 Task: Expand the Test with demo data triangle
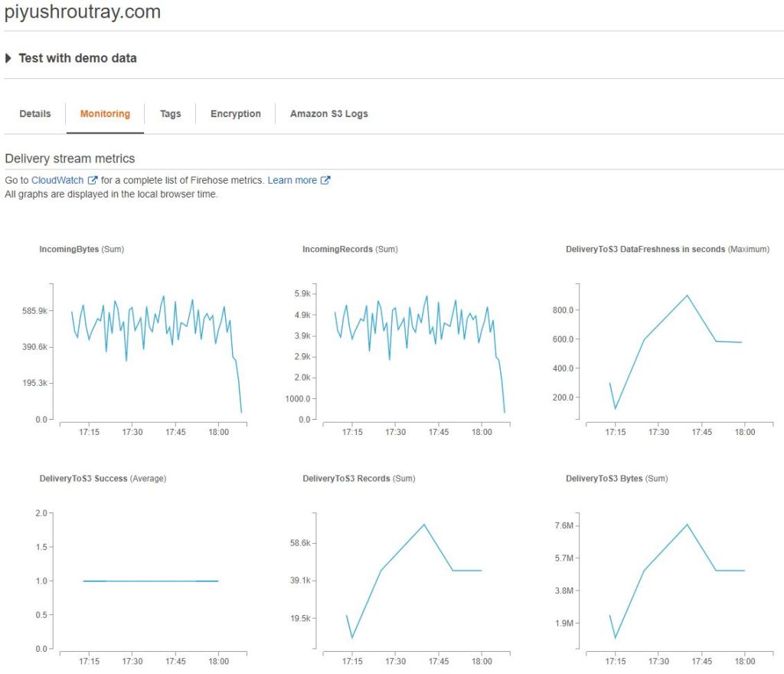(8, 58)
